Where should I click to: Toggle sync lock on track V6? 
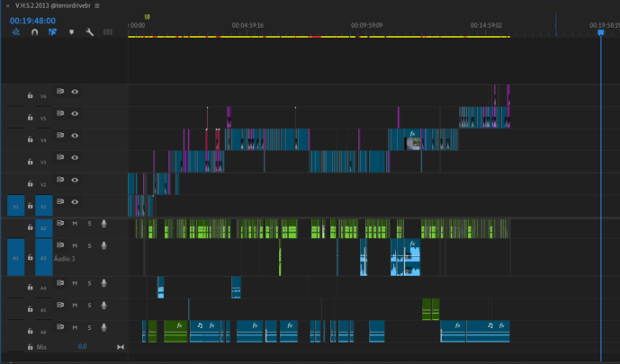coord(60,91)
